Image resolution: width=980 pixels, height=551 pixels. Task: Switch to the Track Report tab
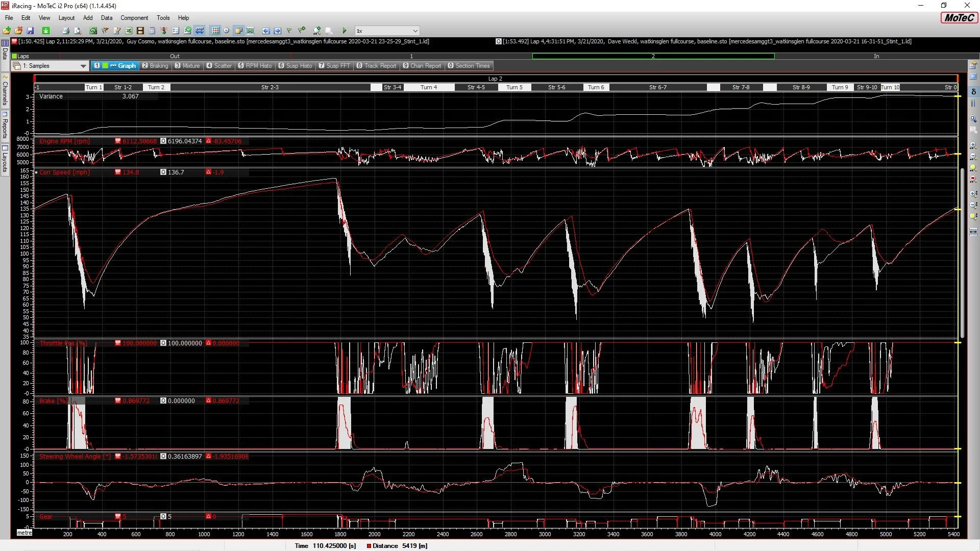[376, 66]
